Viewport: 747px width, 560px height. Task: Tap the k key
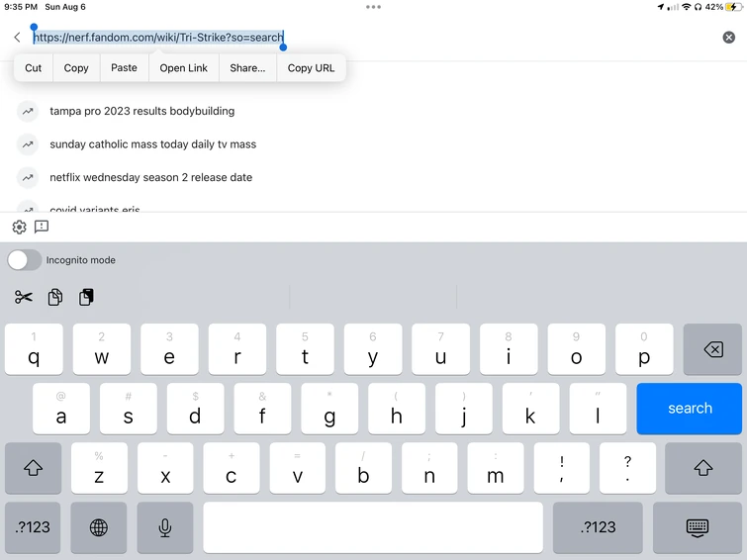point(530,409)
